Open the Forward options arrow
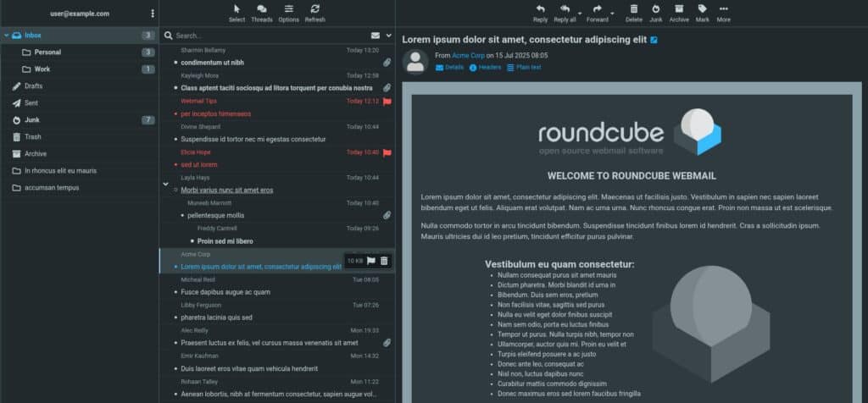868x403 pixels. tap(612, 14)
